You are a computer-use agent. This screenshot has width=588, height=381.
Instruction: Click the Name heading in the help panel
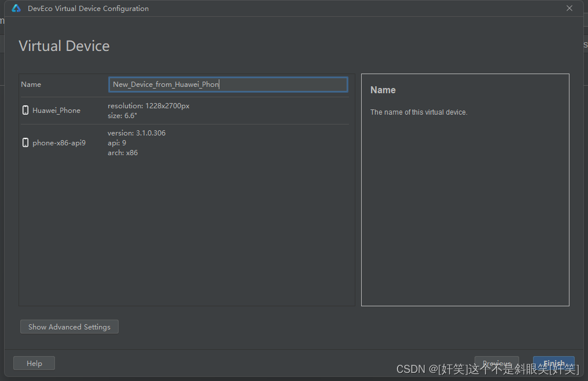(383, 90)
